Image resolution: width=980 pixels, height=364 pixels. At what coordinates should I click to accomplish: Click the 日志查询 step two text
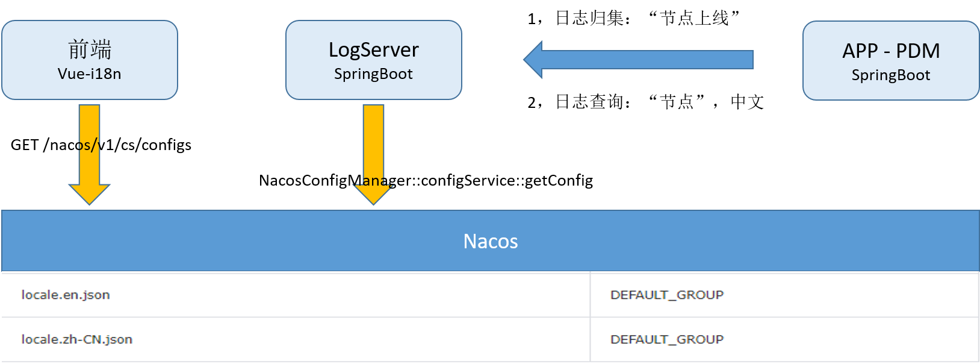pyautogui.click(x=645, y=102)
